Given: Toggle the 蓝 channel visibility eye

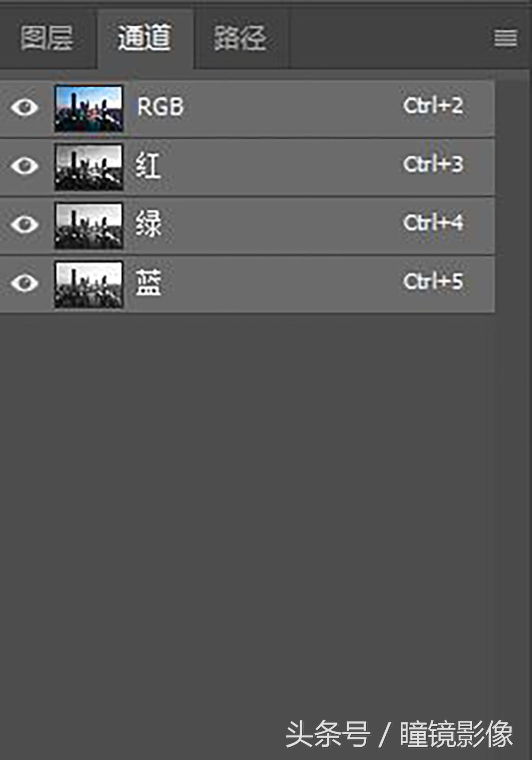Looking at the screenshot, I should 24,283.
